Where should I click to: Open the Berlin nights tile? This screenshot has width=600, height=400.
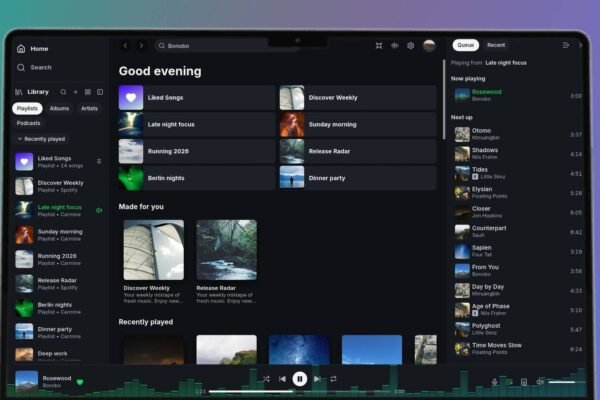click(x=197, y=178)
